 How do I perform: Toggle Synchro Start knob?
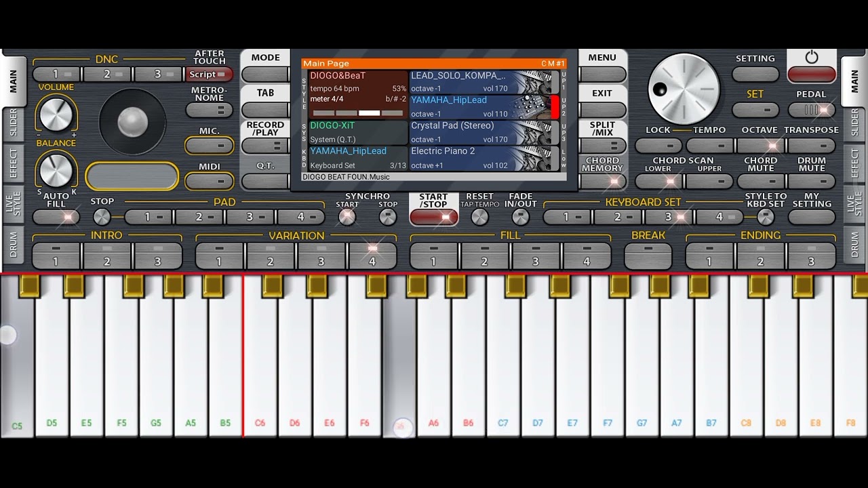pos(347,217)
